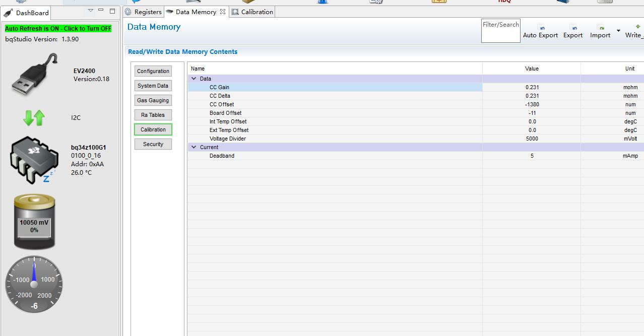Select the Int Temp Offset row
This screenshot has width=644, height=336.
click(x=416, y=121)
